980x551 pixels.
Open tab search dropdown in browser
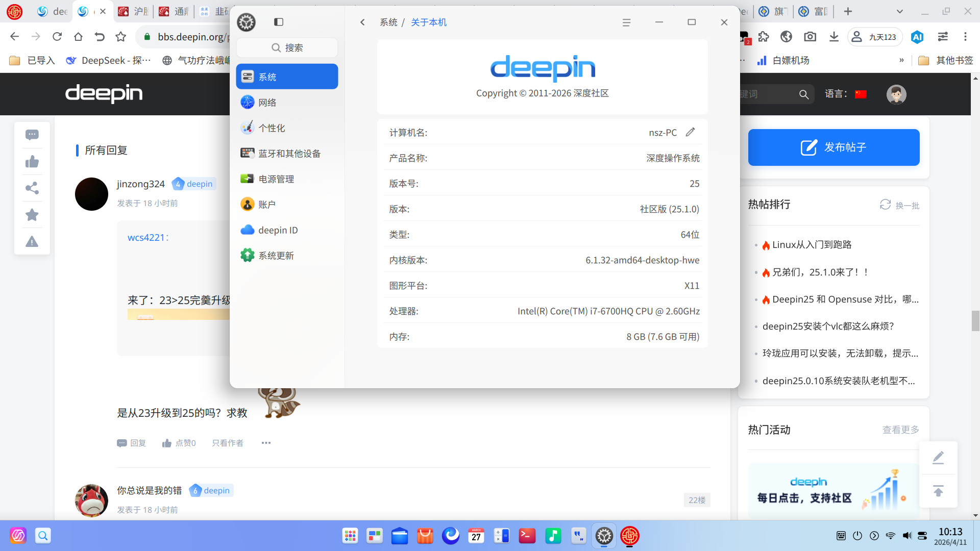(x=899, y=11)
